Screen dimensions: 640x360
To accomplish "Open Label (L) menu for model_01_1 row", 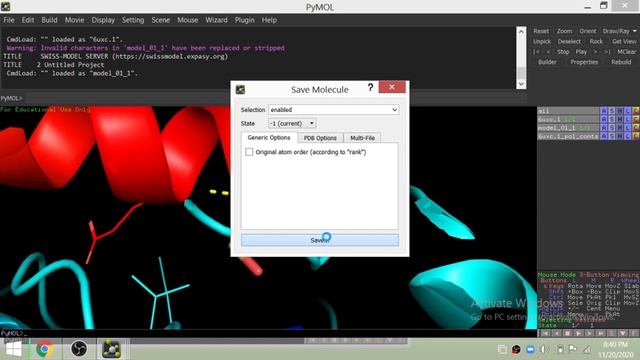I will coord(628,128).
